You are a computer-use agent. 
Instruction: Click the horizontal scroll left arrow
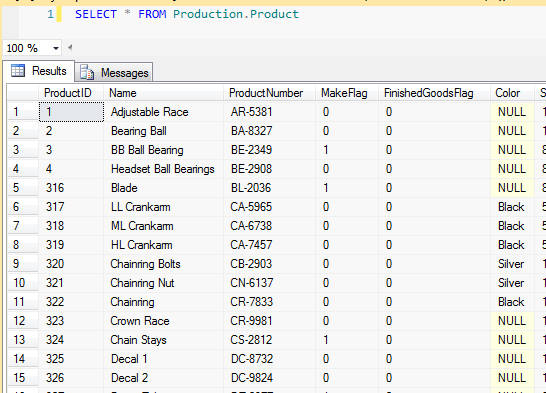tap(70, 47)
